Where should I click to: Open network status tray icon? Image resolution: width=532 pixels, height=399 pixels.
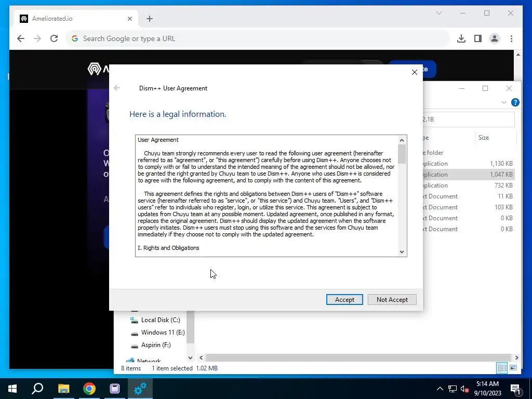(453, 389)
